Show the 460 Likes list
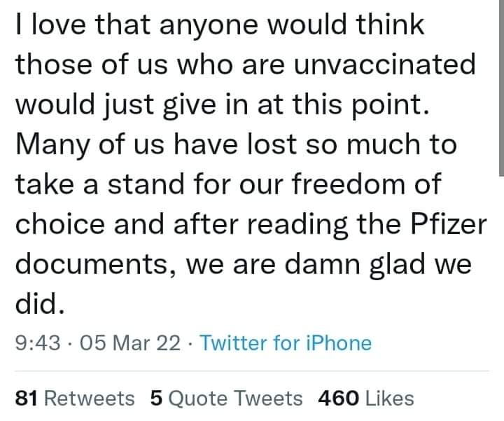The width and height of the screenshot is (504, 421). [x=365, y=399]
